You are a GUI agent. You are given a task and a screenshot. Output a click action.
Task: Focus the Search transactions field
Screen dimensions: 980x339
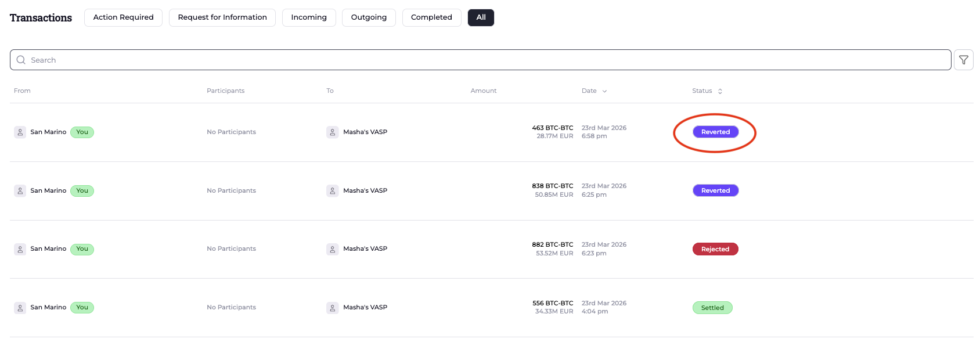coord(481,60)
